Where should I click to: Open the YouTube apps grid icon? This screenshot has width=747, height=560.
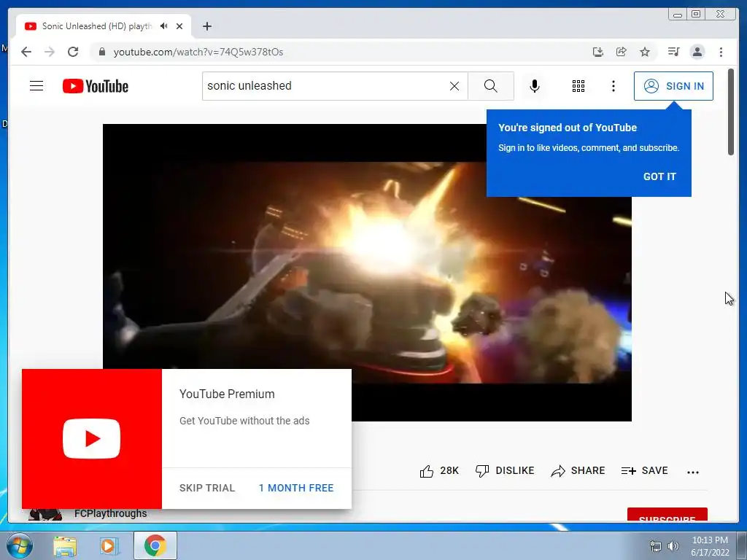(x=578, y=86)
